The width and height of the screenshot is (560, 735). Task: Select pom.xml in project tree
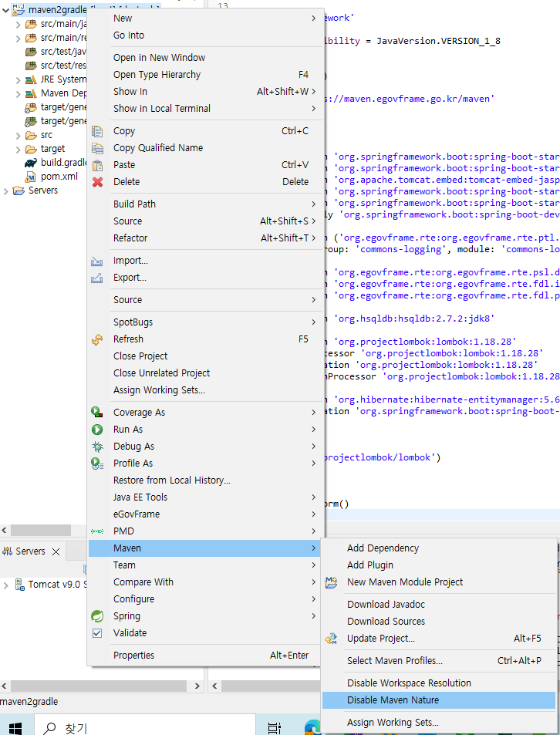click(x=59, y=177)
